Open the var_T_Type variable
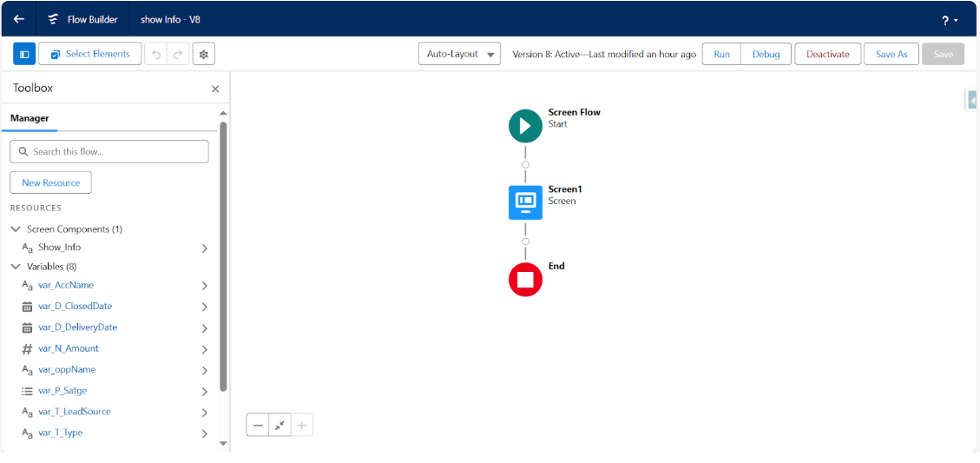980x463 pixels. click(x=60, y=433)
